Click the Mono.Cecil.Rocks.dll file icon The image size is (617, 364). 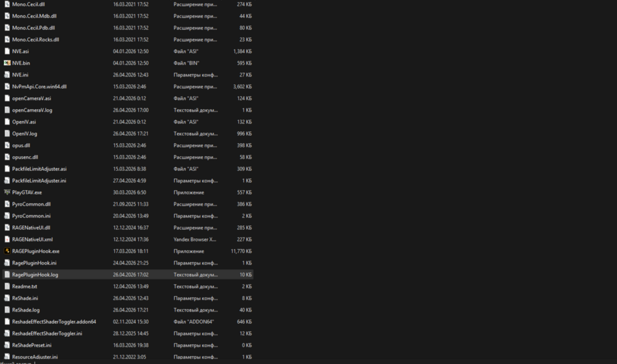(7, 39)
